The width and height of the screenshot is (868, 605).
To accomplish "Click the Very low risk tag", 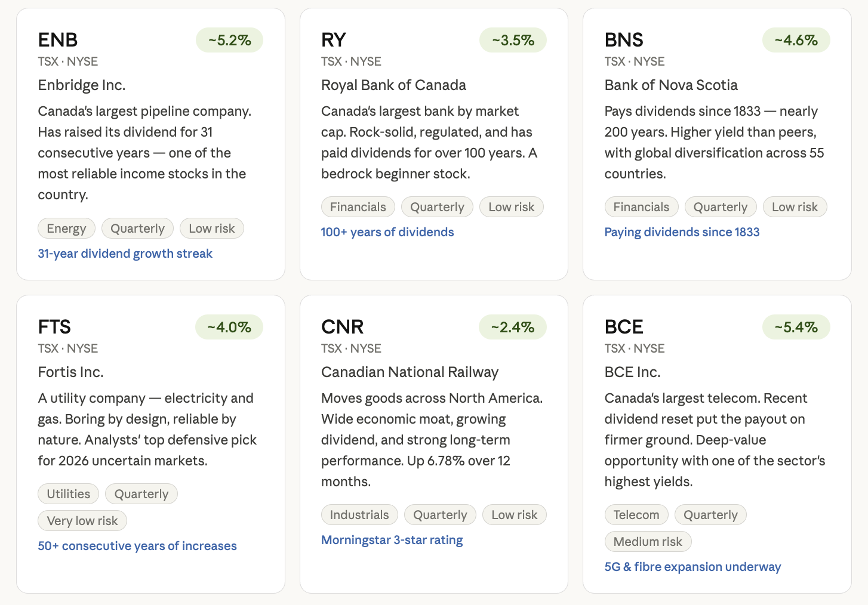I will tap(82, 521).
